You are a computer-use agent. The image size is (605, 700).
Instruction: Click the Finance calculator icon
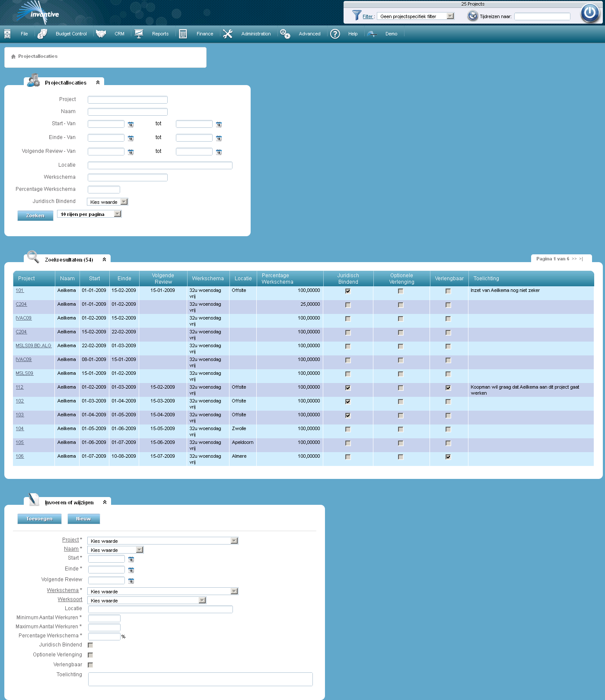[x=183, y=34]
